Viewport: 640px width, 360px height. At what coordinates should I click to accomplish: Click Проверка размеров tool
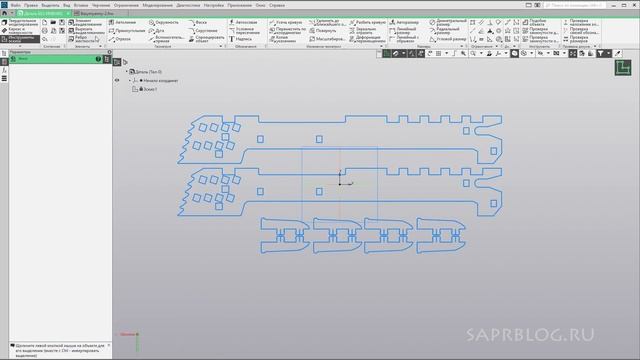[576, 39]
